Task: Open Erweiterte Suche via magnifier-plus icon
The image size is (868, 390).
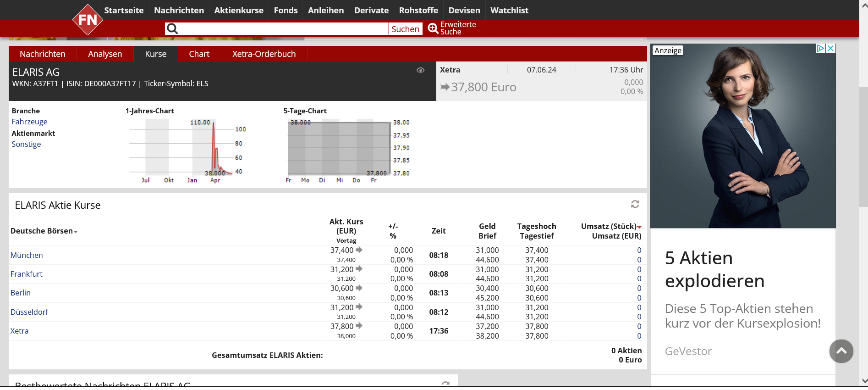Action: click(x=433, y=28)
